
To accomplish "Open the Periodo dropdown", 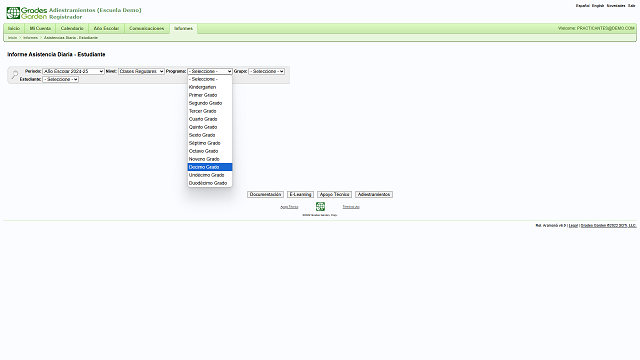I will [73, 71].
